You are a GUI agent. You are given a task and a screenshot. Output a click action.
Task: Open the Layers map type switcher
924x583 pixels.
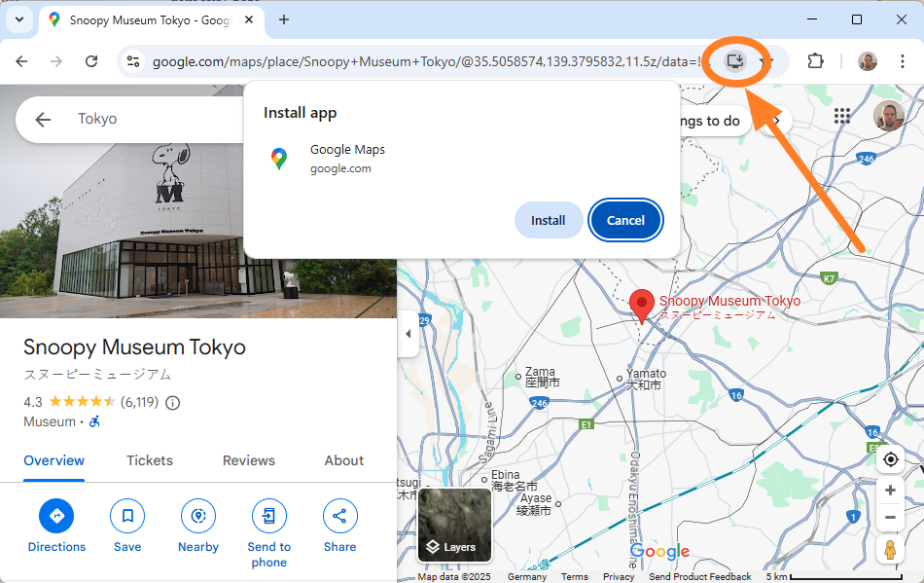tap(454, 526)
